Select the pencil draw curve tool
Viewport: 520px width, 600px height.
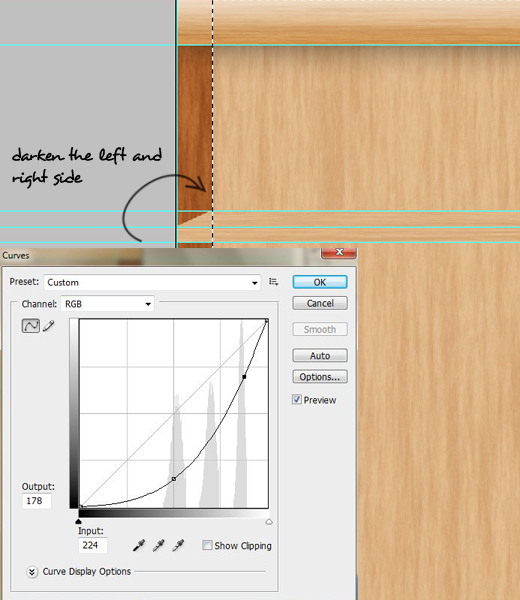49,326
